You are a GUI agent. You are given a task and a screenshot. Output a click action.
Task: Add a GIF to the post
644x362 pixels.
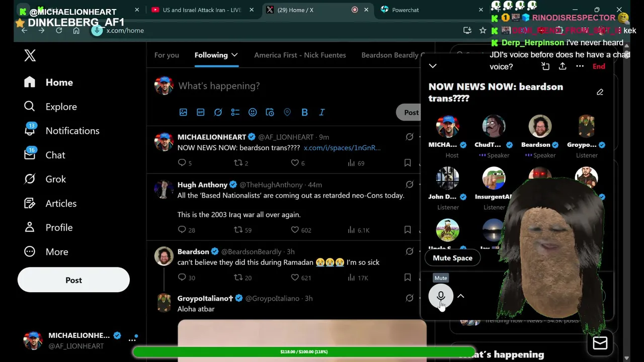(x=200, y=112)
